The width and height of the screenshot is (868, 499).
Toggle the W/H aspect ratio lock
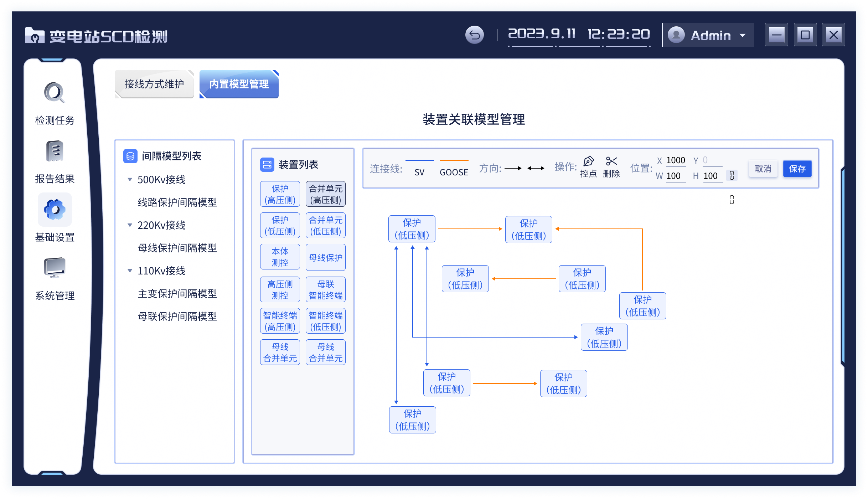pyautogui.click(x=732, y=175)
